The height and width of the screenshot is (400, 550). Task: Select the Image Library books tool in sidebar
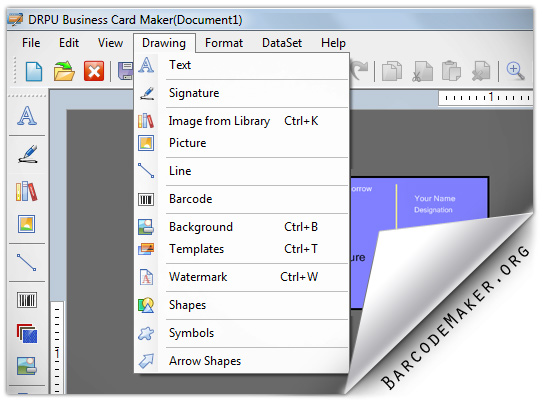[x=26, y=191]
